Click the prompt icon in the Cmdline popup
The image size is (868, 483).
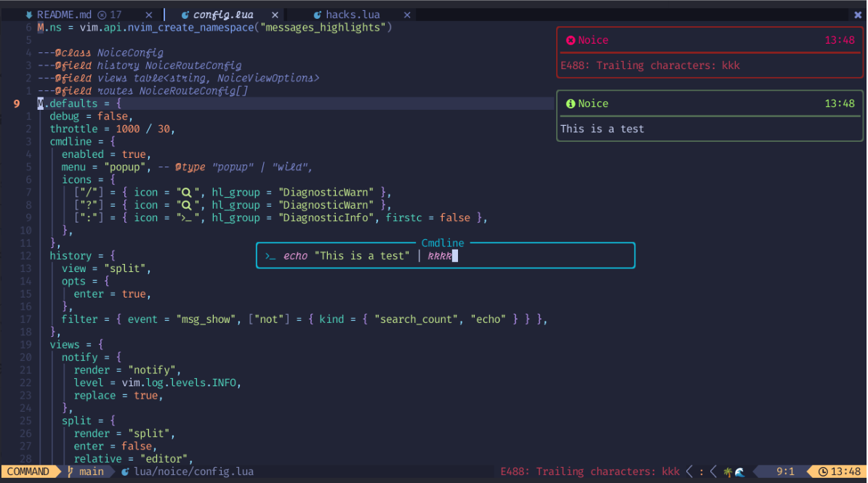point(270,256)
